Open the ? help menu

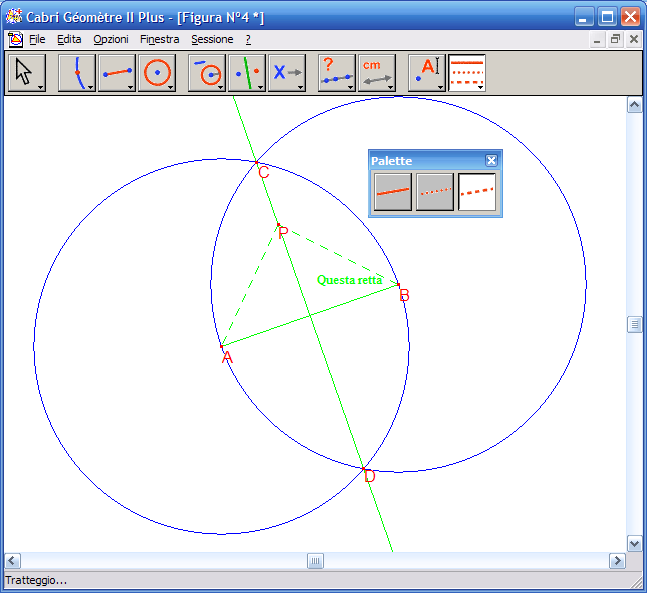coord(248,40)
